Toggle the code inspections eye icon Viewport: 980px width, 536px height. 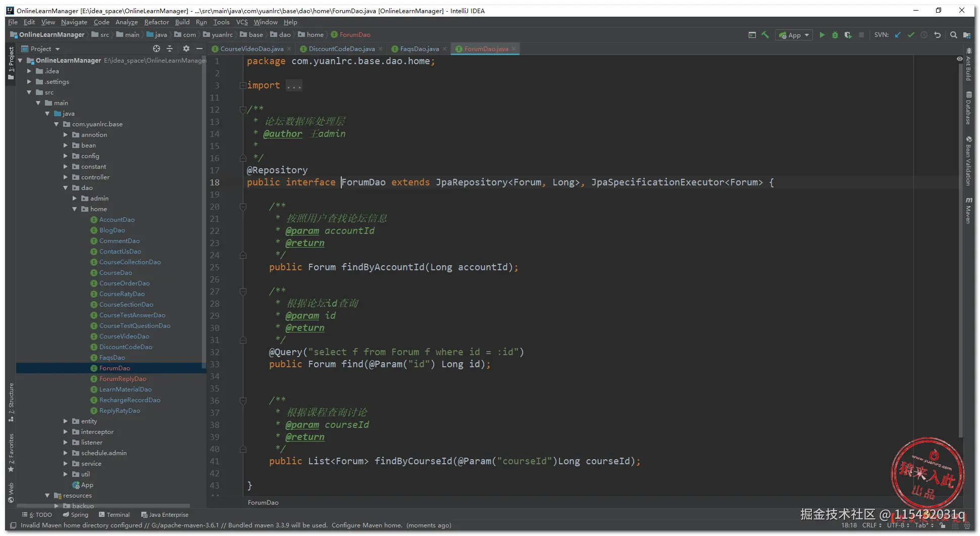point(959,59)
